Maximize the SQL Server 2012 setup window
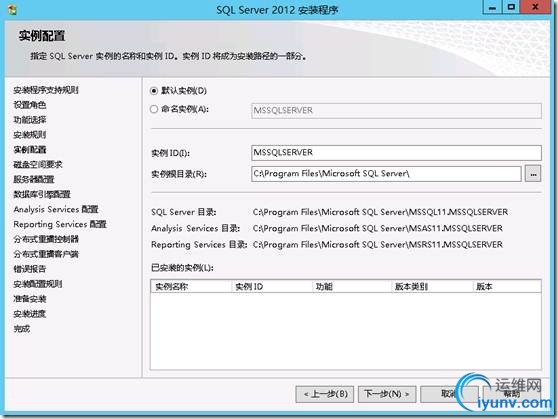This screenshot has height=419, width=558. 511,7
